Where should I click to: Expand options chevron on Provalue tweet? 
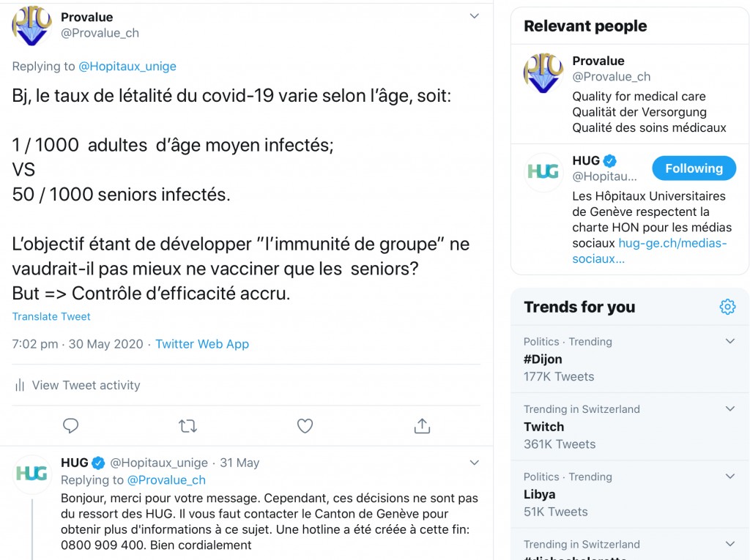474,16
